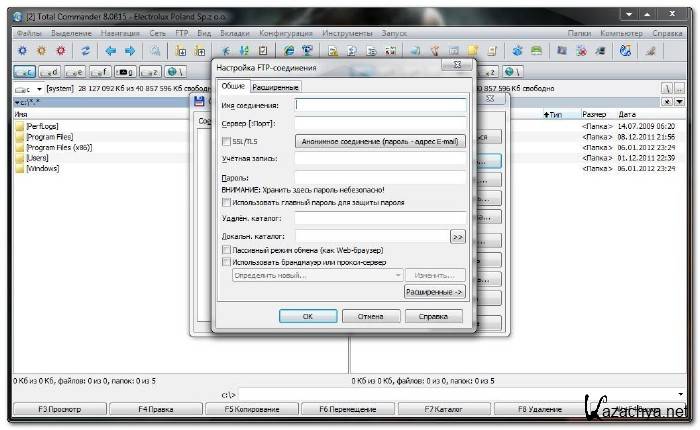Open the Windows folder in left panel
Viewport: 700px width, 430px height.
[x=42, y=169]
